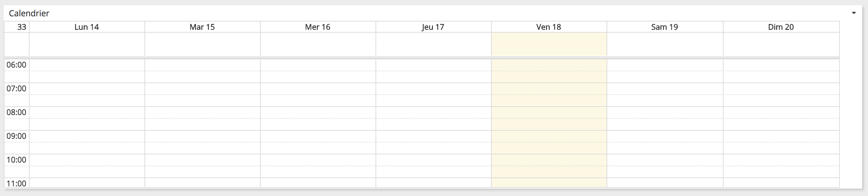Select the Mar 15 day header
The height and width of the screenshot is (196, 868).
[x=202, y=27]
